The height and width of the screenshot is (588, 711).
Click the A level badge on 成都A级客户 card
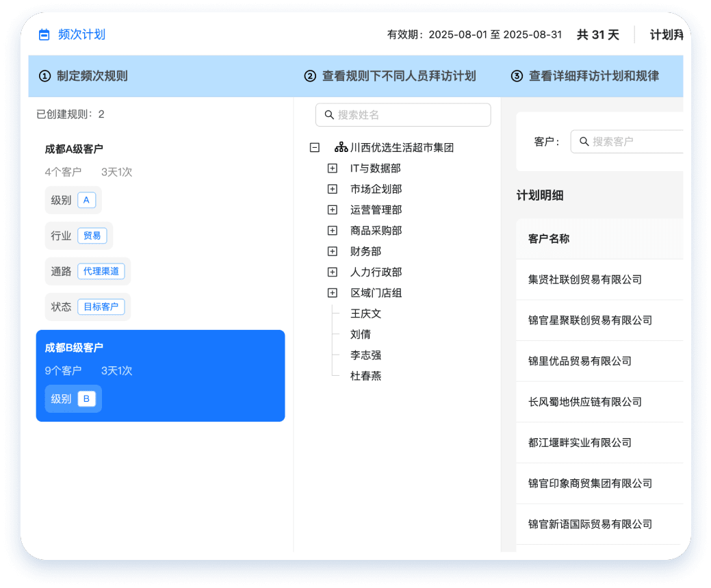[87, 200]
